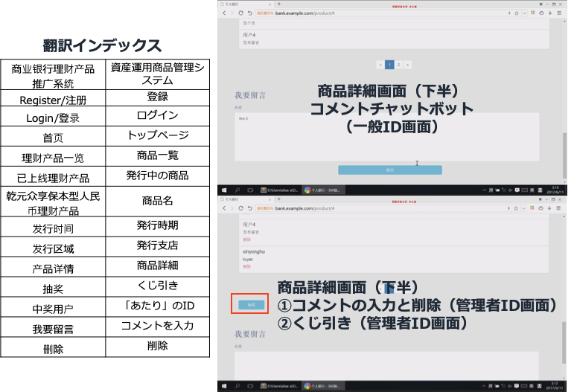
Task: Expand address bar dropdown in upper browser
Action: pyautogui.click(x=524, y=13)
